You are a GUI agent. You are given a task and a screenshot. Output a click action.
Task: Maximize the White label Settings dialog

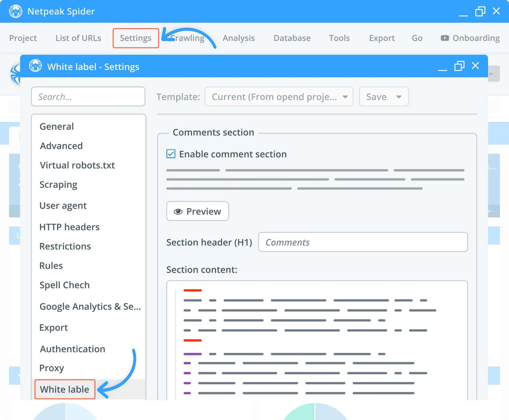(459, 66)
